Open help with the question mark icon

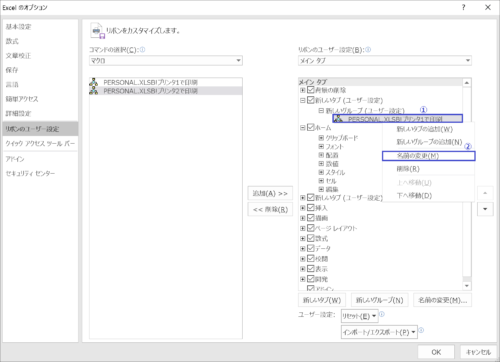click(x=464, y=7)
